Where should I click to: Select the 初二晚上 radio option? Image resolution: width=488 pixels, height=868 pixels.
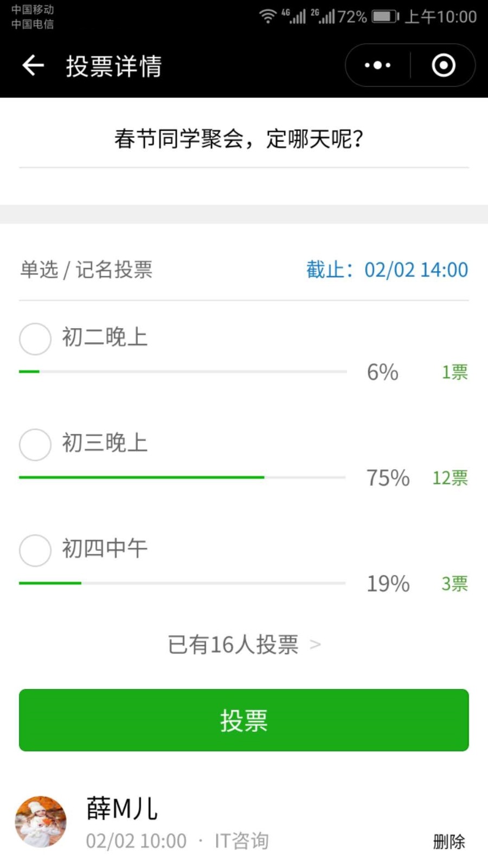tap(35, 339)
